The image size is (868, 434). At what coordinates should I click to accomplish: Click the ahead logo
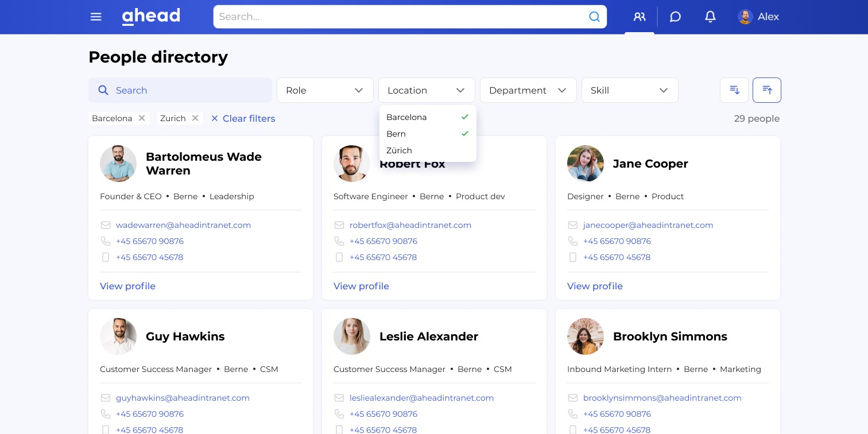[x=151, y=17]
